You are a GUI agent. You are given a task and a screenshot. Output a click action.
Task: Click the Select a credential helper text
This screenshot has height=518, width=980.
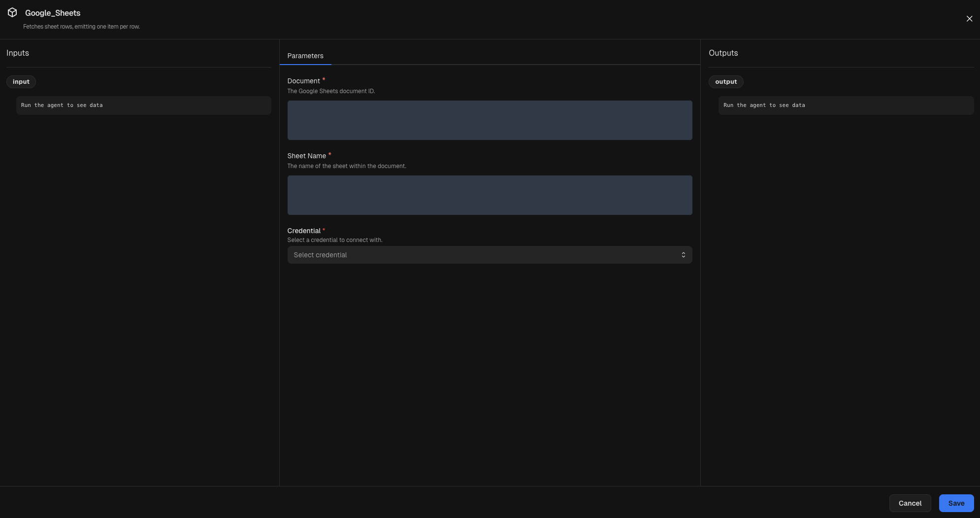click(335, 240)
